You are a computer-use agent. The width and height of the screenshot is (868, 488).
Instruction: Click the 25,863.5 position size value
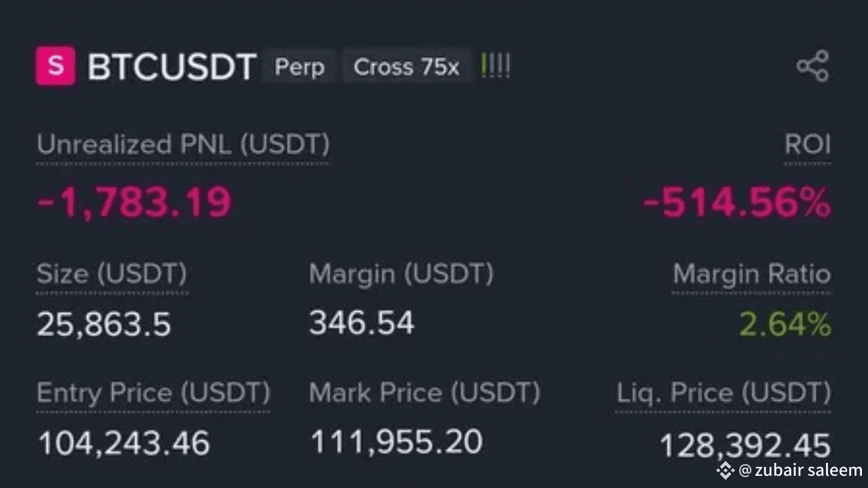(104, 325)
